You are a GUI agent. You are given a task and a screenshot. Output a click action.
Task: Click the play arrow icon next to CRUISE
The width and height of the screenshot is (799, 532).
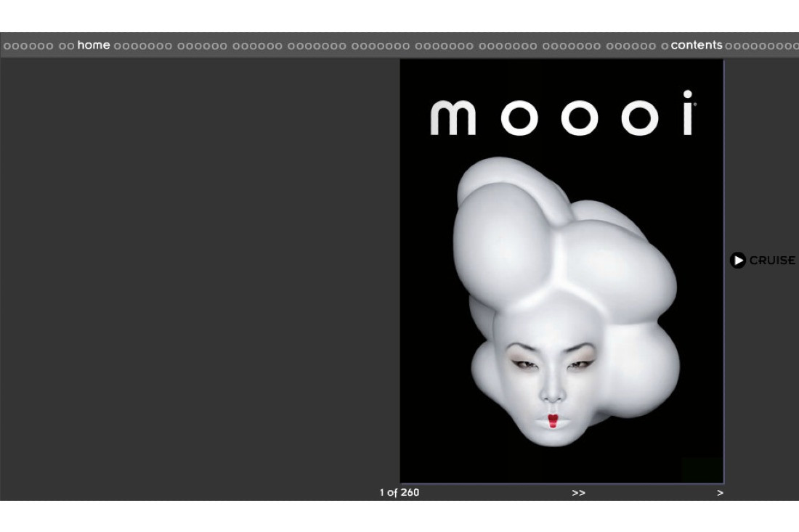click(x=739, y=261)
